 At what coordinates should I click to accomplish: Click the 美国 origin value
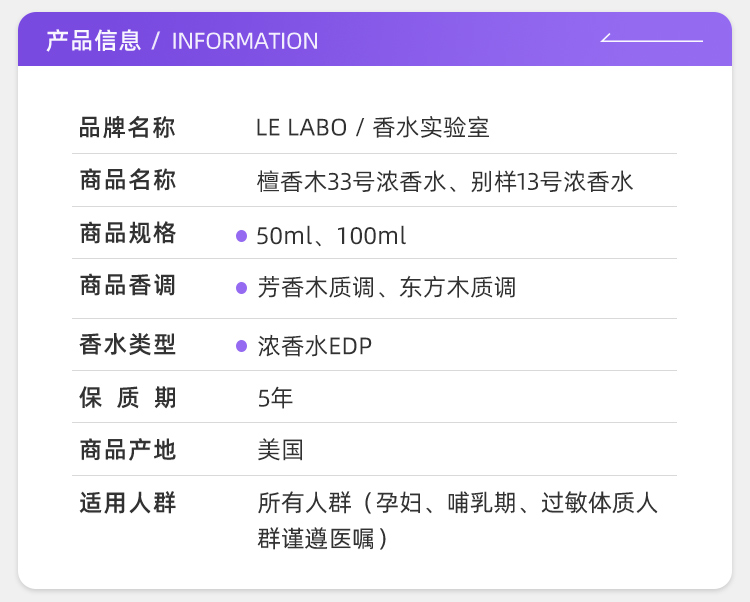click(x=280, y=450)
